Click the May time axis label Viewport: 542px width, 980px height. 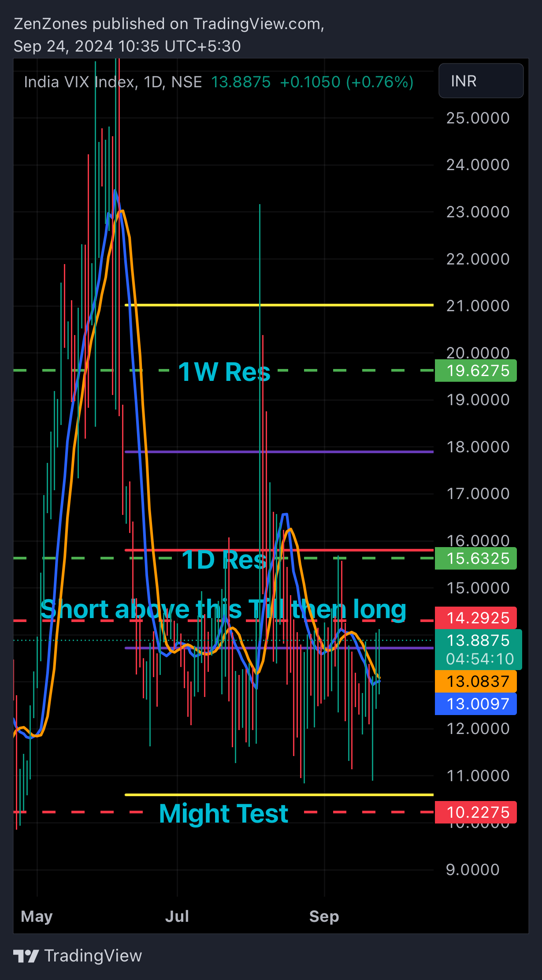pyautogui.click(x=37, y=917)
